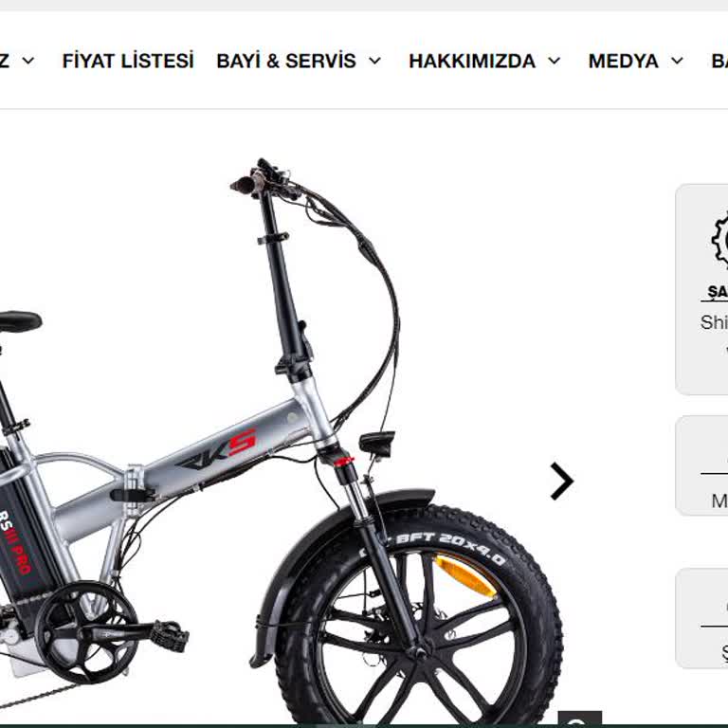The height and width of the screenshot is (728, 728).
Task: Open the BAYİ & SERVİS menu
Action: tap(286, 61)
